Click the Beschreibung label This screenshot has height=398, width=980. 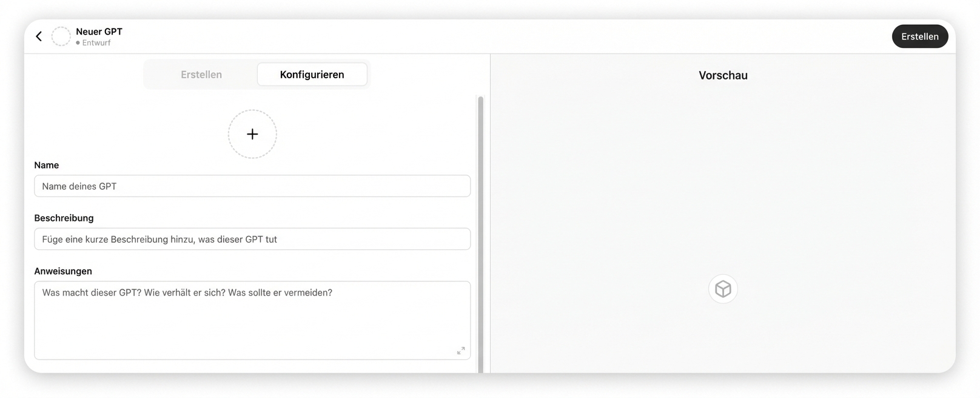(x=64, y=218)
